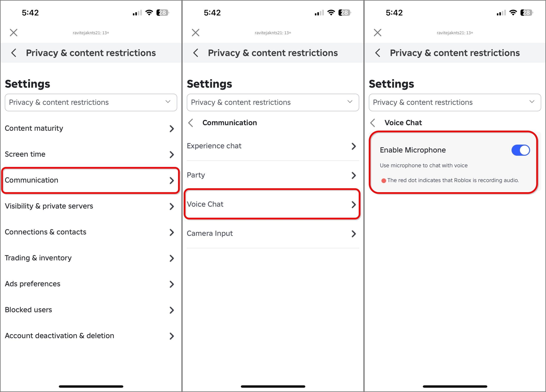
Task: Open Connections & contacts chevron
Action: coord(171,232)
